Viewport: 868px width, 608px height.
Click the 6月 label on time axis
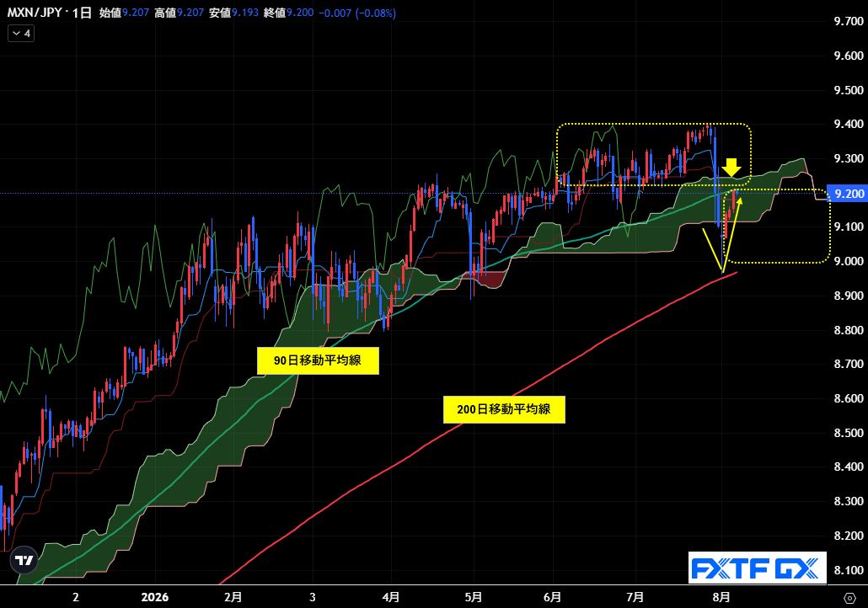[x=553, y=598]
